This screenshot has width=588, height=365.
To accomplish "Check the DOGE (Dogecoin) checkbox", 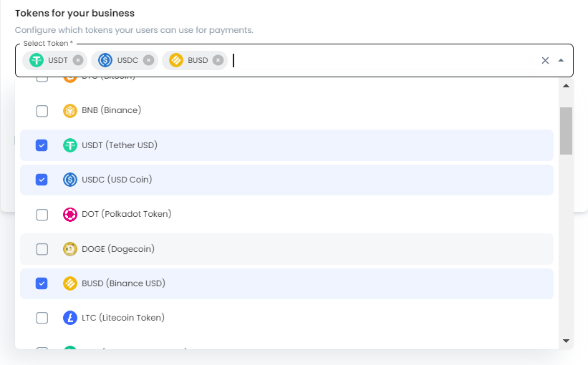I will [x=42, y=249].
